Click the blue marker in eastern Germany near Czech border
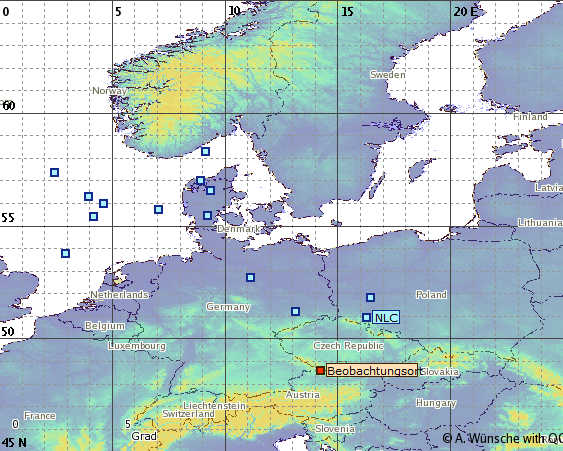This screenshot has height=451, width=563. point(295,311)
